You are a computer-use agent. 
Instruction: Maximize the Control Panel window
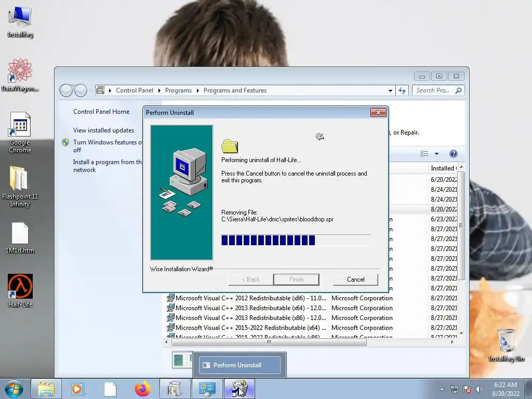click(439, 76)
